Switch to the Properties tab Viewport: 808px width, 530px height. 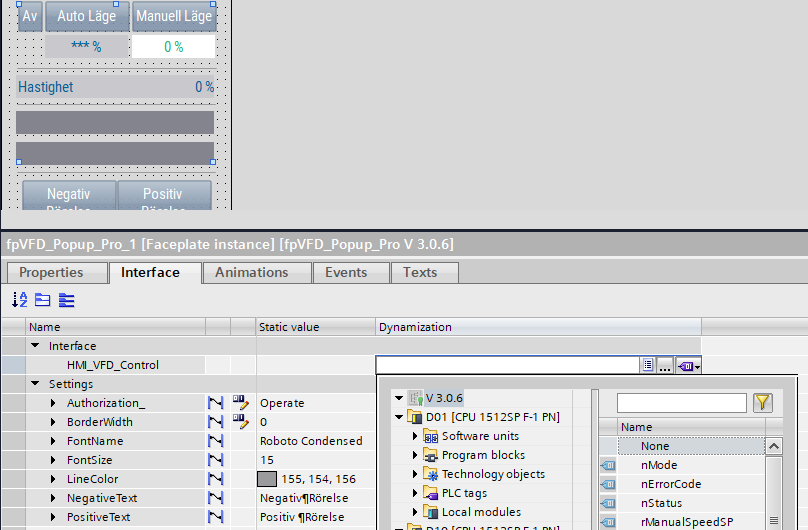pos(57,272)
